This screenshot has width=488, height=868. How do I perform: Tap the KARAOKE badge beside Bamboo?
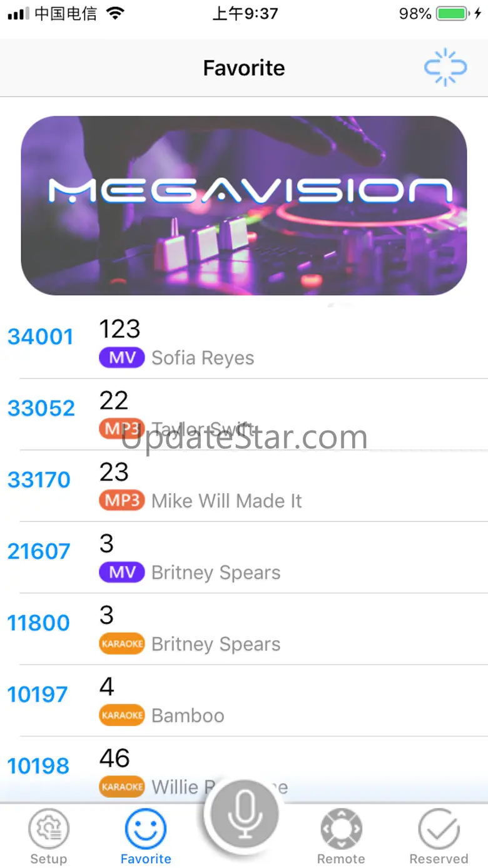[x=122, y=715]
